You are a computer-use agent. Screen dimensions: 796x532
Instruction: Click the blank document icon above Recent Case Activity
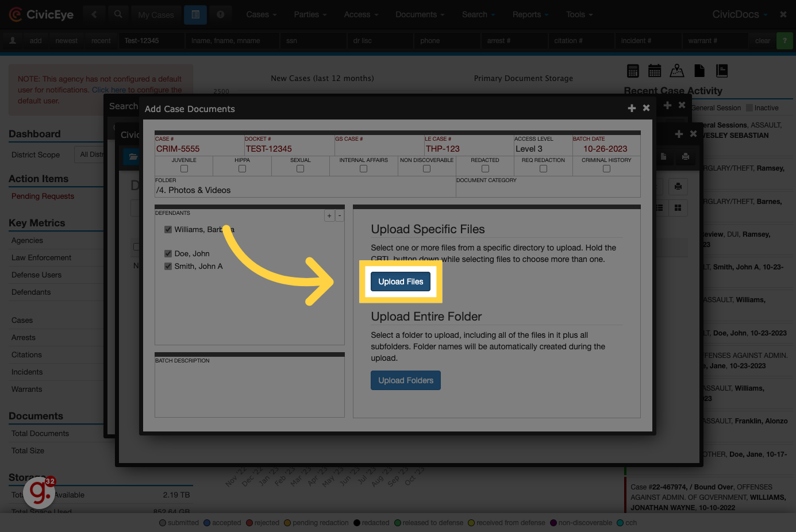(x=699, y=71)
